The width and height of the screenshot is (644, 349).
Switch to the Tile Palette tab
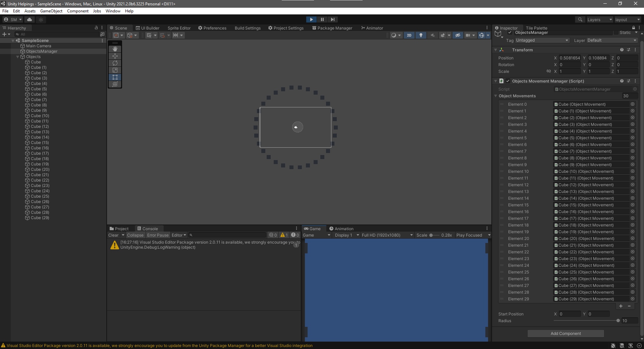[536, 28]
